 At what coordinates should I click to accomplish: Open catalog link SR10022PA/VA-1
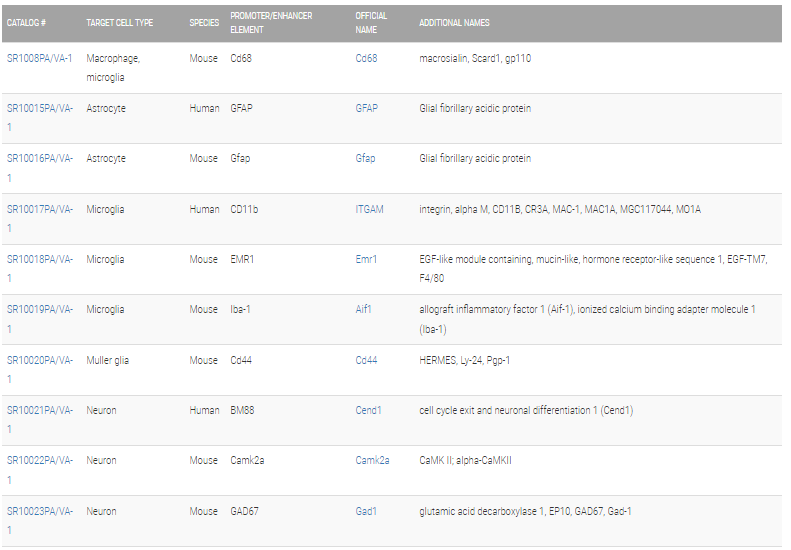click(x=39, y=470)
